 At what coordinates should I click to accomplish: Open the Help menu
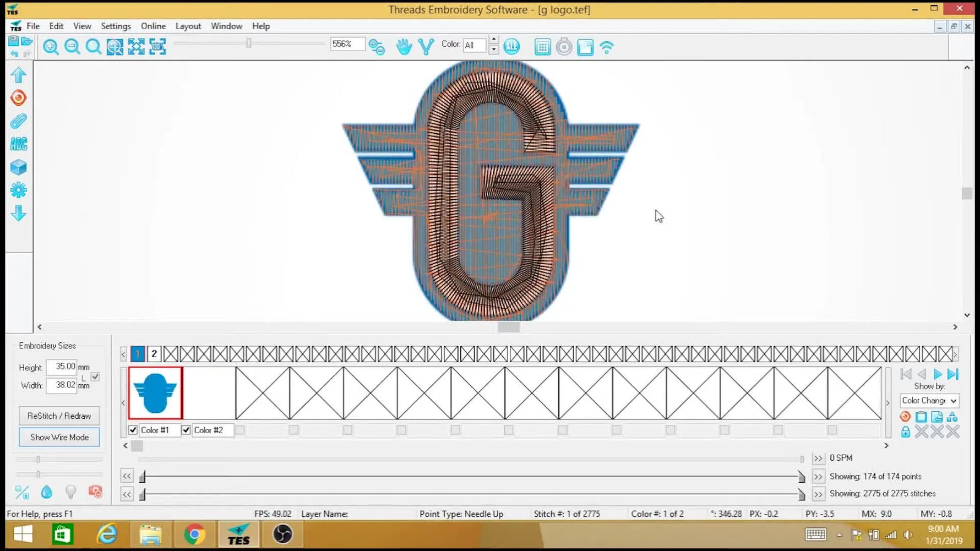click(x=261, y=26)
